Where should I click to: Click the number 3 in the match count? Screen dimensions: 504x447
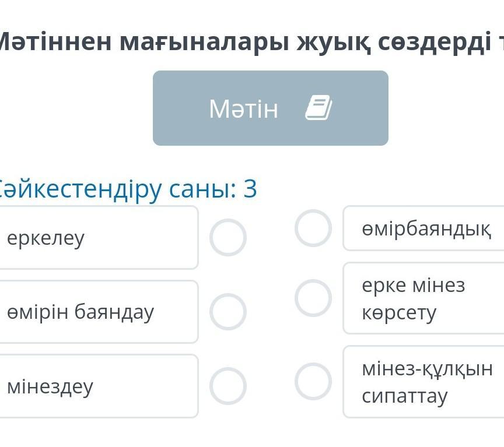pyautogui.click(x=250, y=189)
